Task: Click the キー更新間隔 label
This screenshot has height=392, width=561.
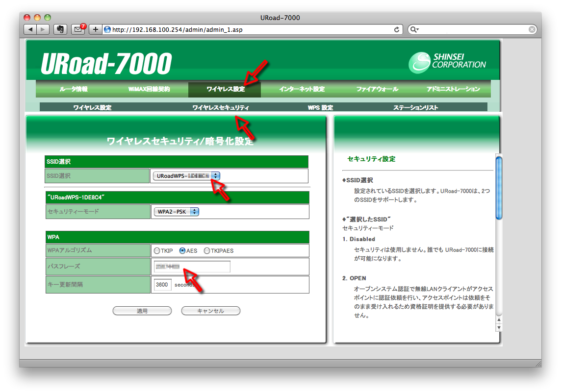Action: coord(65,285)
